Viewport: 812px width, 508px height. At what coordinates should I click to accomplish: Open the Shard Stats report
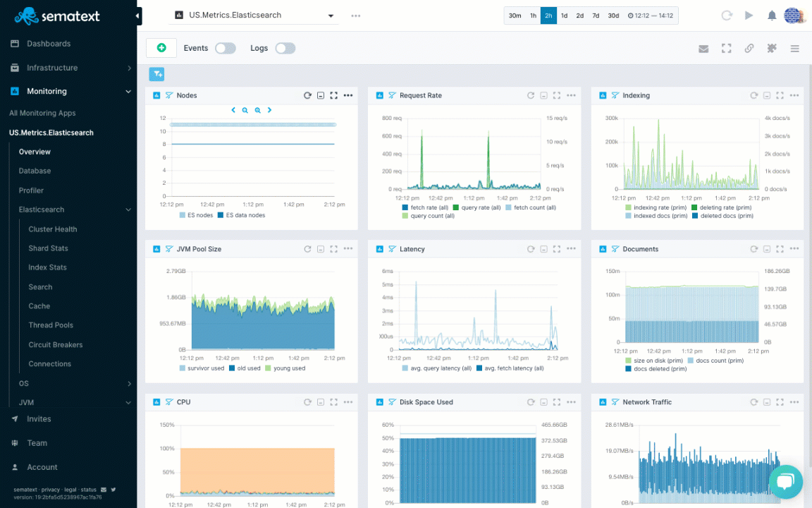pos(48,248)
